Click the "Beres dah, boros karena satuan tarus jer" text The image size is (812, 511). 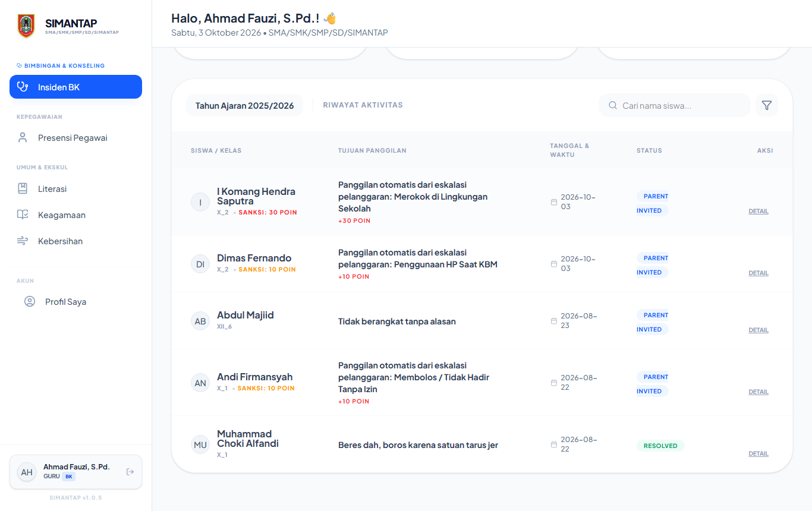418,445
